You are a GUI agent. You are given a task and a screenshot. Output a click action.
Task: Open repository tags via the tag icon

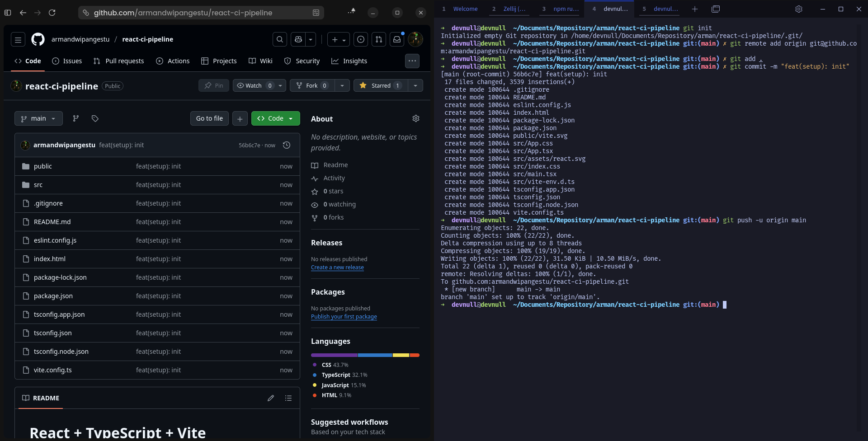(94, 118)
